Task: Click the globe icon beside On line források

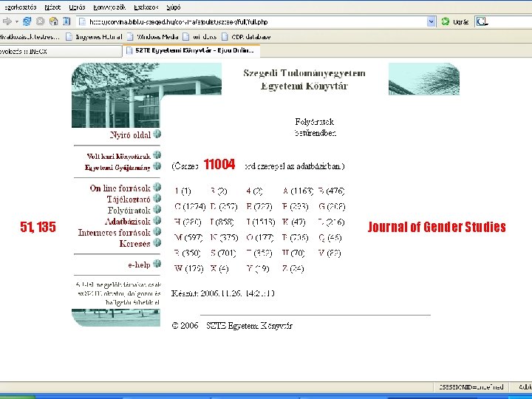Action: point(157,187)
